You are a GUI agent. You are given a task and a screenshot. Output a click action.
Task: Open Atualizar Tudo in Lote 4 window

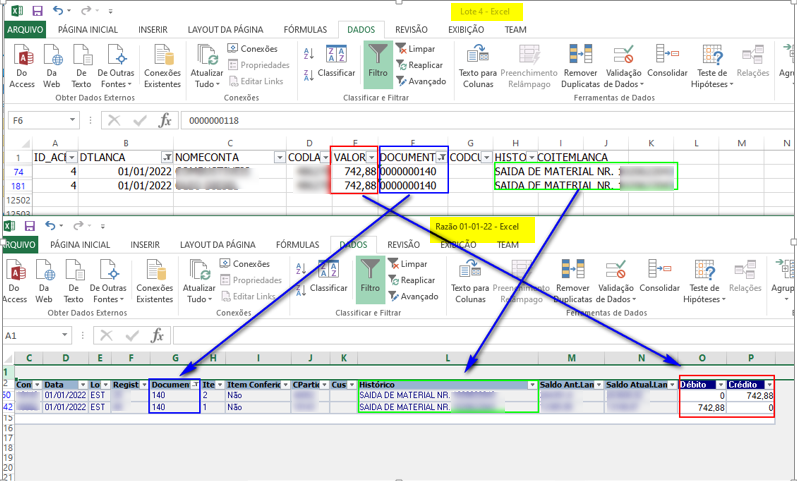click(207, 66)
